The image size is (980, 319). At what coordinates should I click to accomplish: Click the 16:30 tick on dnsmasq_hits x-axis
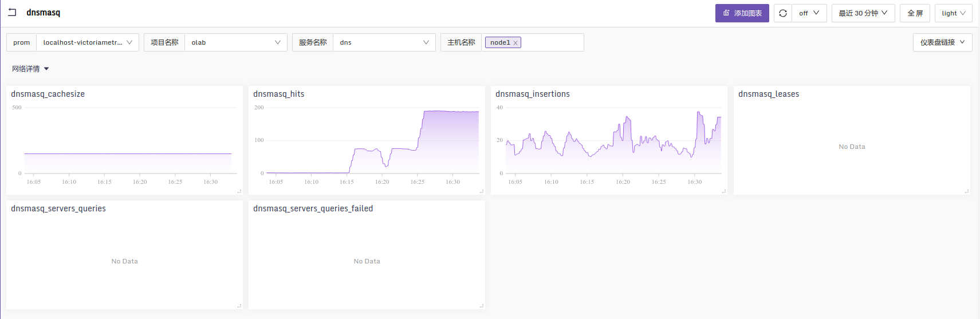[453, 182]
